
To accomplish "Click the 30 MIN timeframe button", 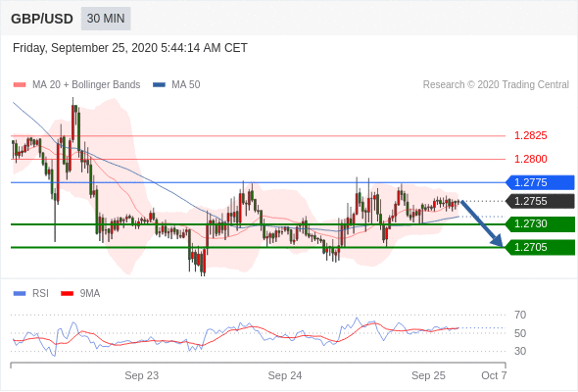I will (106, 19).
